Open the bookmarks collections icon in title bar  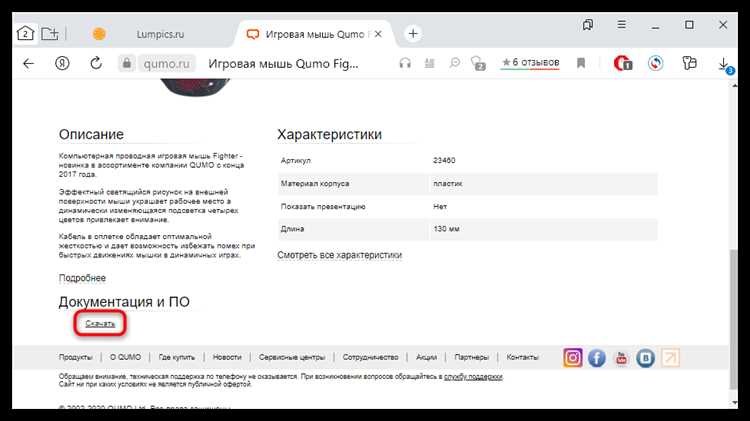point(588,25)
